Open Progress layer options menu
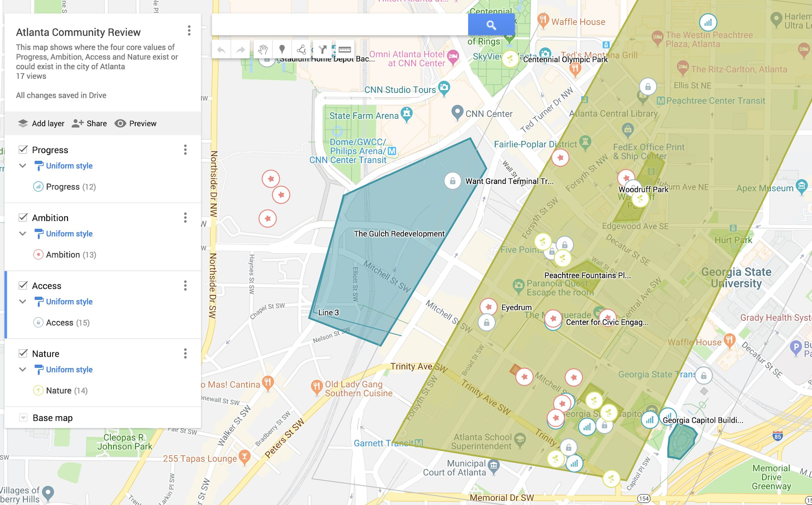This screenshot has width=812, height=505. click(185, 149)
